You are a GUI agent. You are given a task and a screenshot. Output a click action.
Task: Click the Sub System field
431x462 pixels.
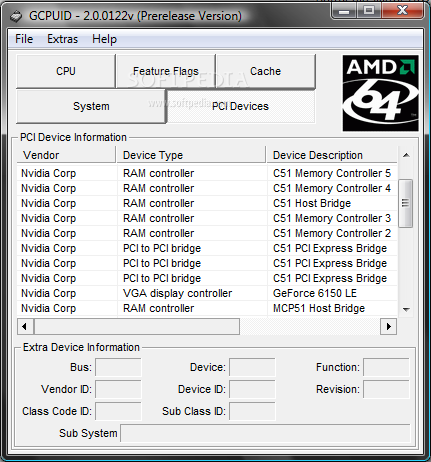click(x=265, y=433)
